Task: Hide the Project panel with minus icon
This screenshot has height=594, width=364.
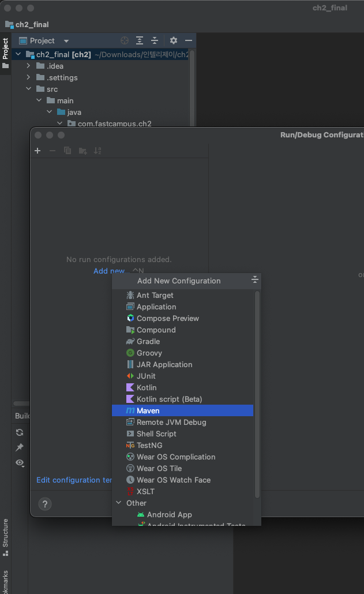Action: (189, 40)
